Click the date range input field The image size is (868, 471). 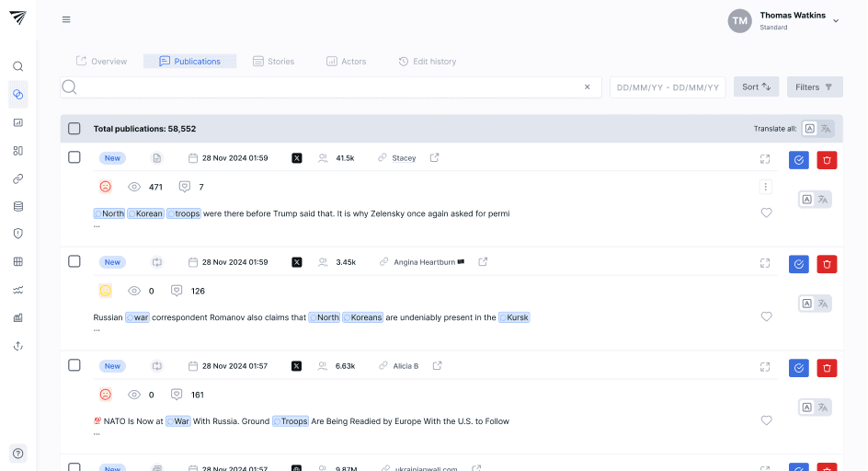click(x=668, y=87)
